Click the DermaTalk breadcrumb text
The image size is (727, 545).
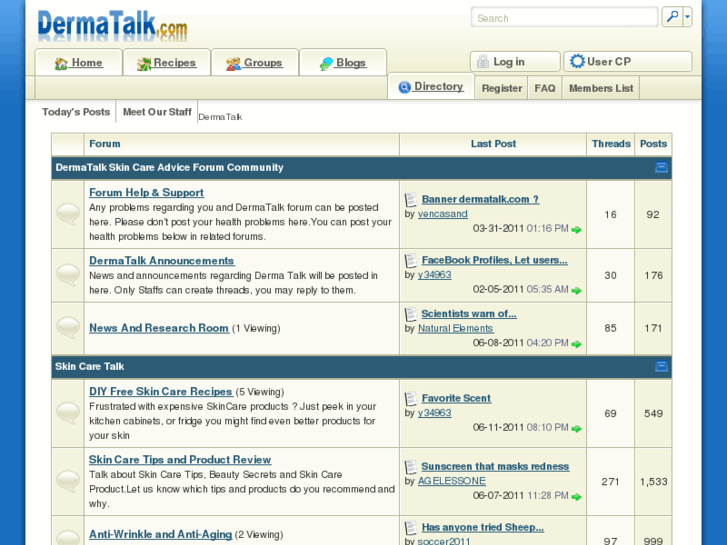coord(220,117)
